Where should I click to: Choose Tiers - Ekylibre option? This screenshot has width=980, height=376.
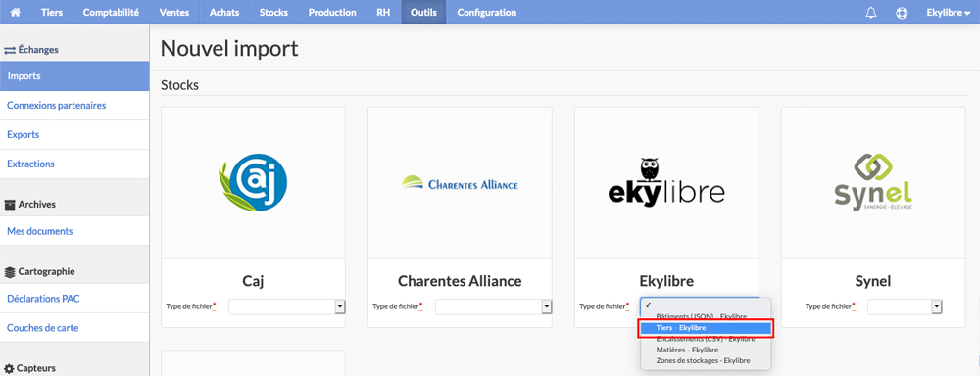pos(707,328)
